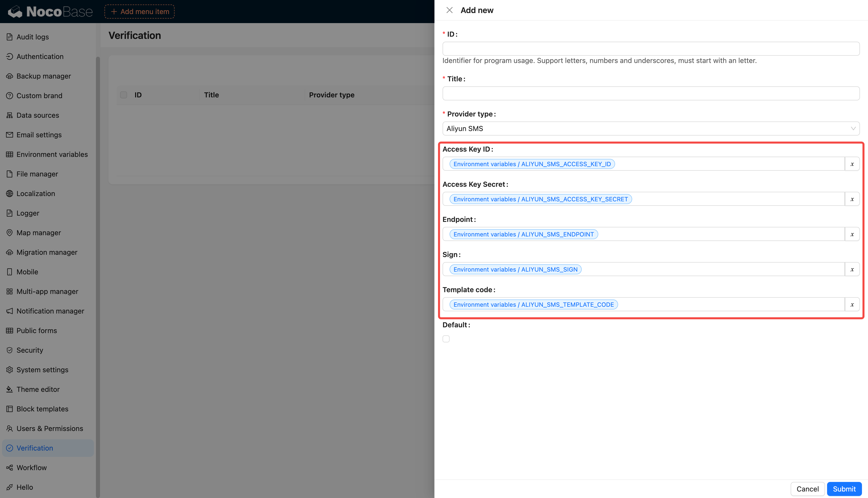Enable the Default checkbox

click(x=446, y=339)
